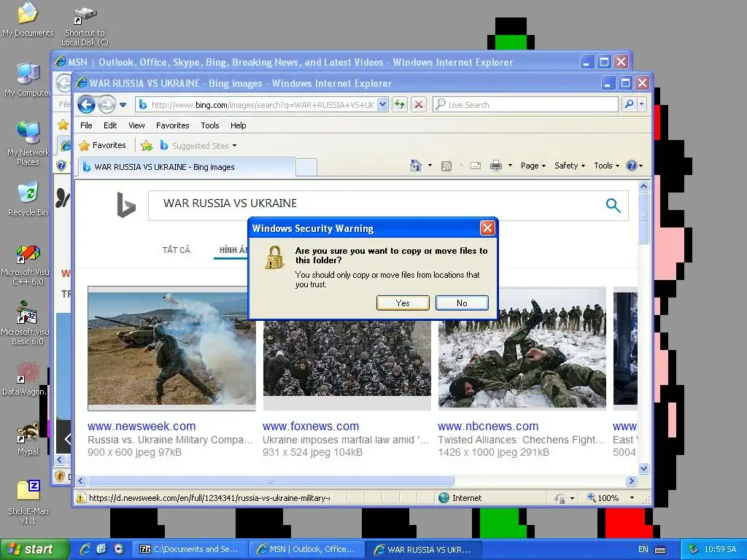Image resolution: width=747 pixels, height=560 pixels.
Task: Open a new blank tab
Action: (x=306, y=167)
